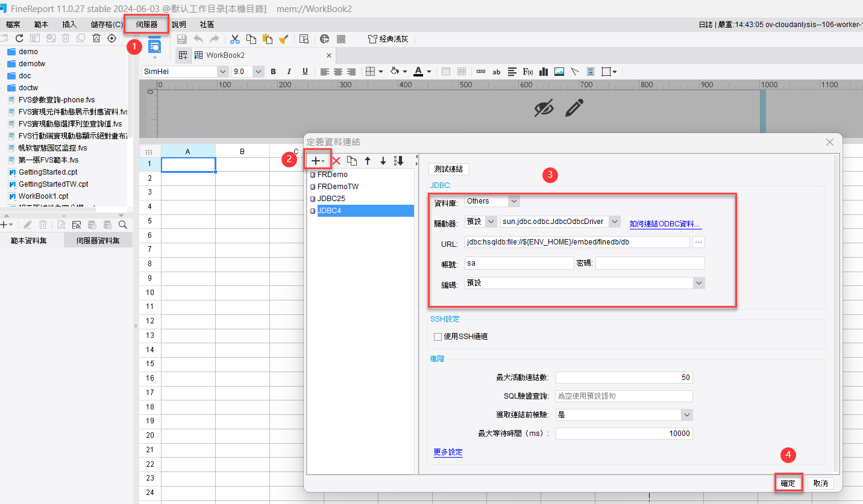Click the refresh icon above file tree
This screenshot has width=863, height=504.
[x=19, y=39]
